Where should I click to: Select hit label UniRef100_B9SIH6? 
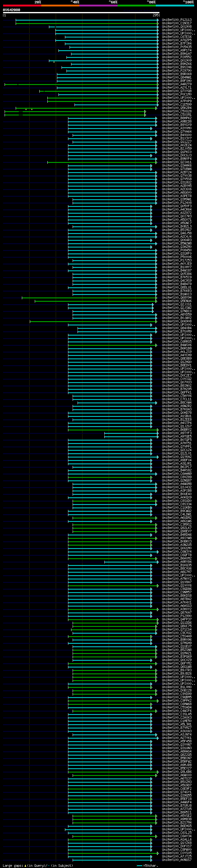pos(177,67)
